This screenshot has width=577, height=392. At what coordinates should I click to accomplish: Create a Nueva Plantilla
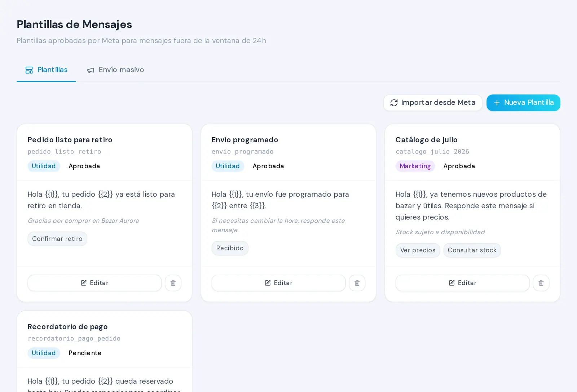(x=523, y=103)
